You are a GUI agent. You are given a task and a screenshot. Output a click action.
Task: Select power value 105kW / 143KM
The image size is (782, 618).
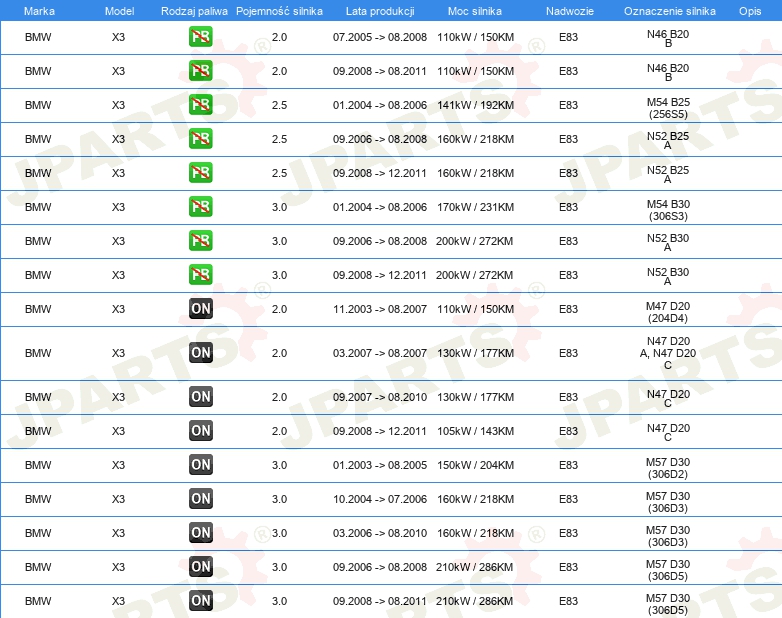click(x=475, y=430)
